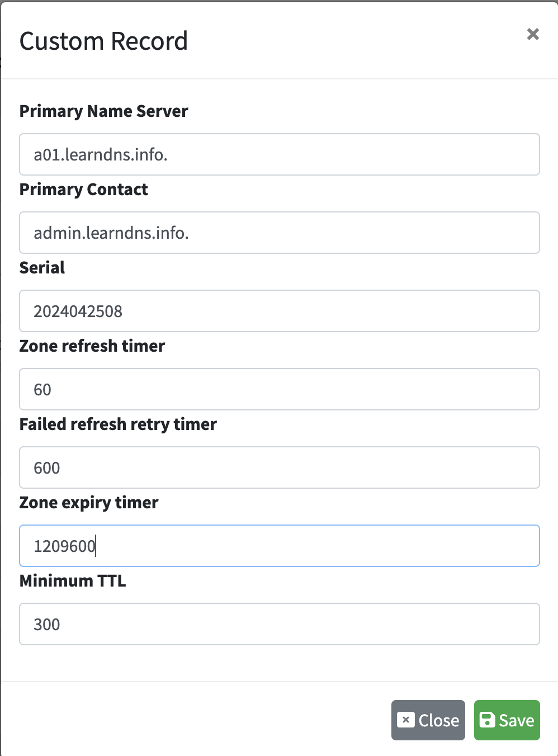
Task: Click the Minimum TTL label
Action: [73, 581]
